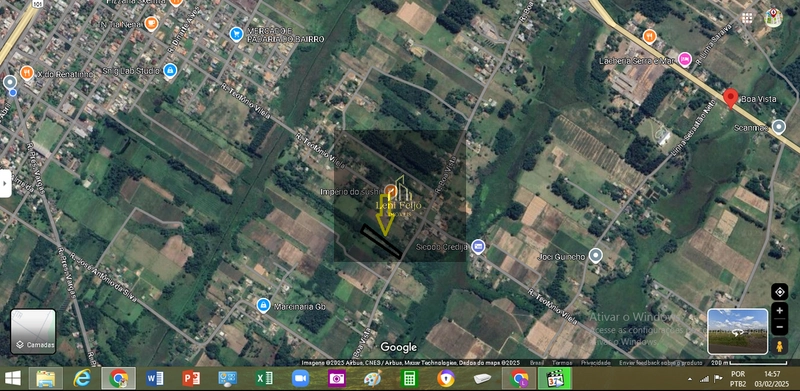This screenshot has width=800, height=391.
Task: Pick up the Street View pegman
Action: coord(780,346)
